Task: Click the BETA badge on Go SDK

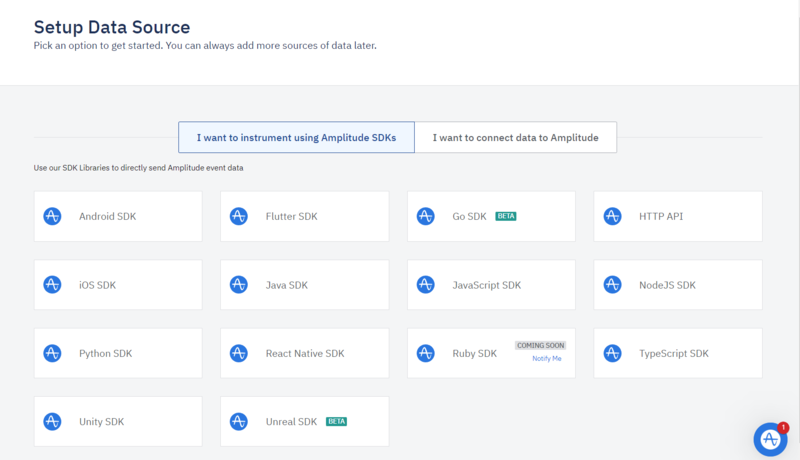Action: point(506,216)
